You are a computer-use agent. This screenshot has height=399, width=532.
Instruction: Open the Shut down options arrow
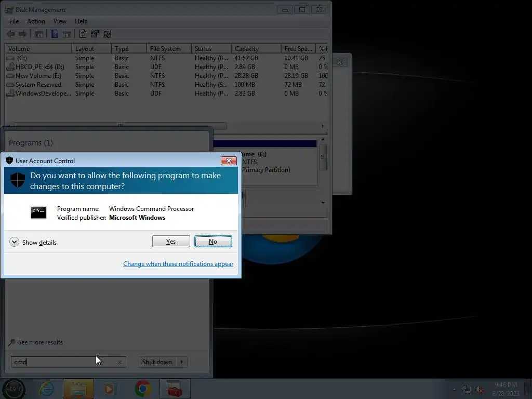coord(182,362)
